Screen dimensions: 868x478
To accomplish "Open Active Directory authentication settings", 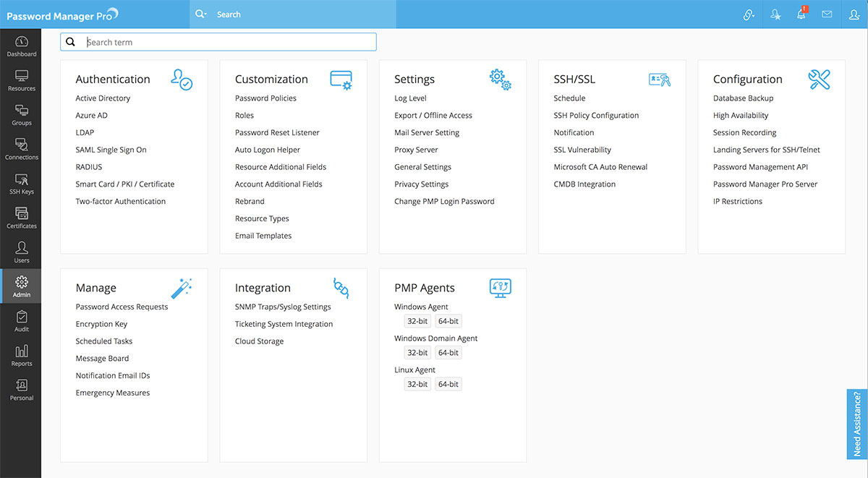I will 103,98.
